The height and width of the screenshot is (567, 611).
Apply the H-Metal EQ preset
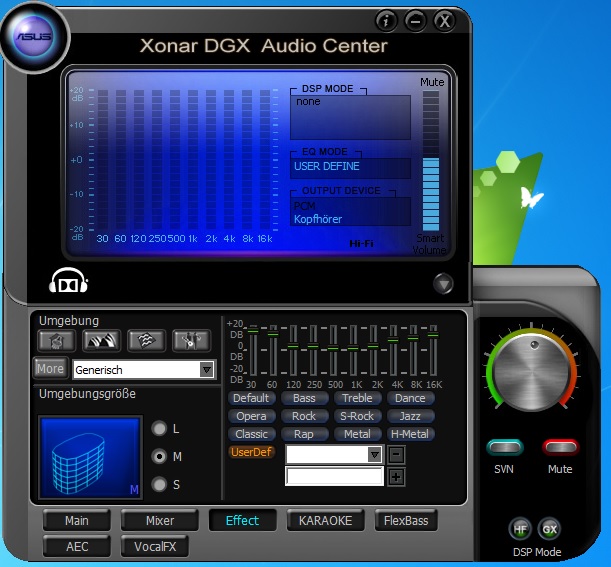(x=410, y=434)
